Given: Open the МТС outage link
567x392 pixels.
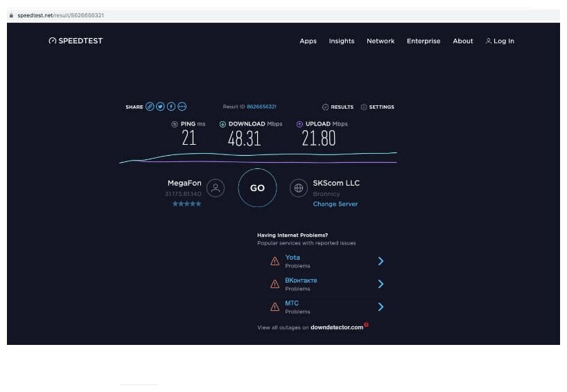Looking at the screenshot, I should coord(292,303).
